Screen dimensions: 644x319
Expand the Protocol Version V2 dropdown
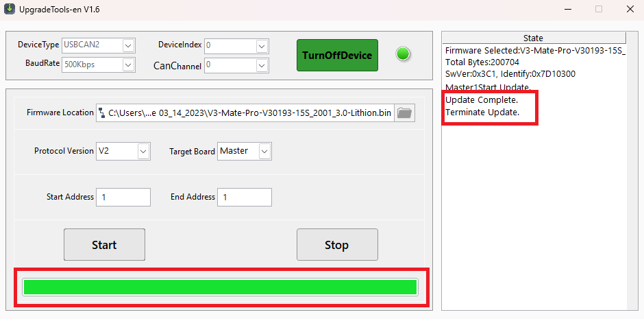point(143,152)
